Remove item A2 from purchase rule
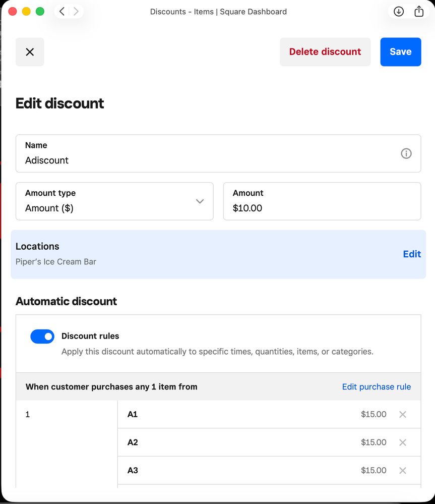Image resolution: width=435 pixels, height=504 pixels. click(402, 442)
